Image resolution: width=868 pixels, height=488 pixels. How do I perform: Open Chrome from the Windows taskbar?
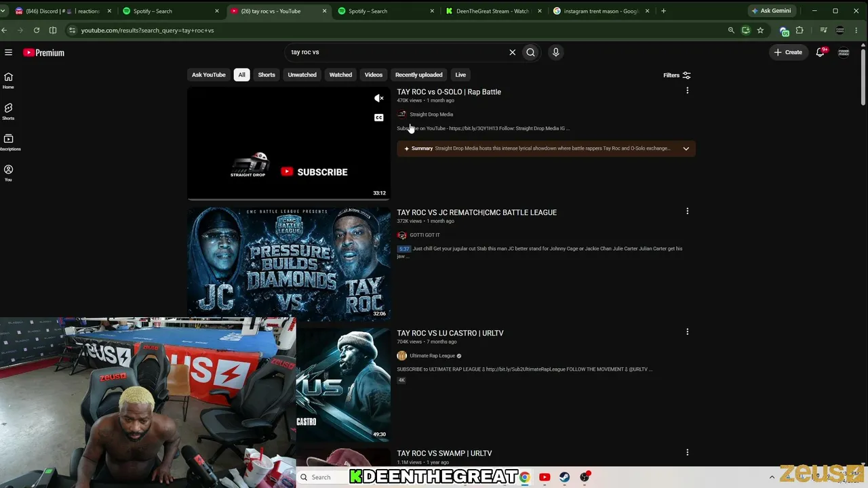click(525, 477)
